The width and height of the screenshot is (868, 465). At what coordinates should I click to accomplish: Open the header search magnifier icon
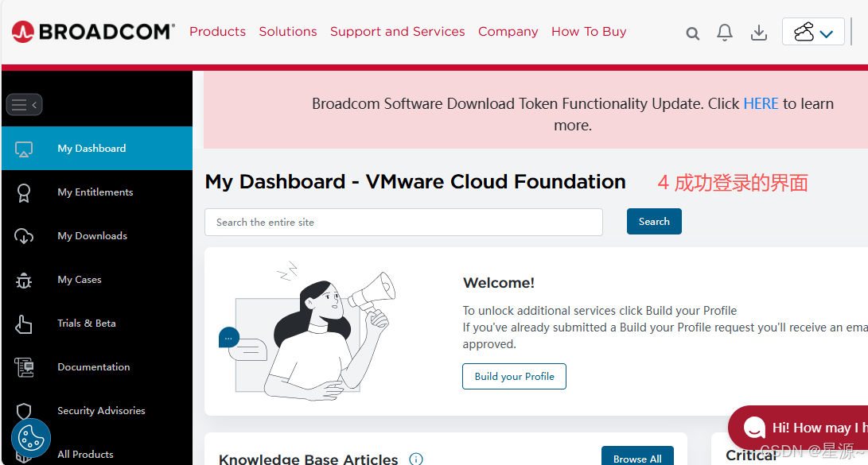point(692,33)
